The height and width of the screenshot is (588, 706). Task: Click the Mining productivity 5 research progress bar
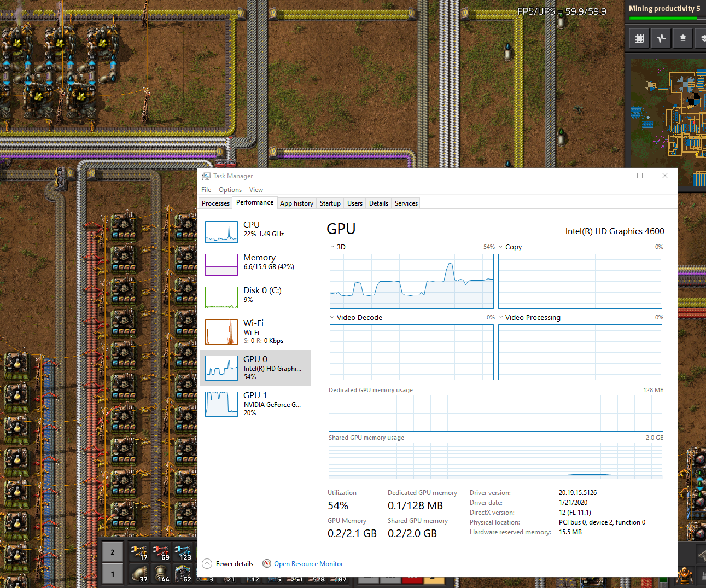pyautogui.click(x=667, y=18)
